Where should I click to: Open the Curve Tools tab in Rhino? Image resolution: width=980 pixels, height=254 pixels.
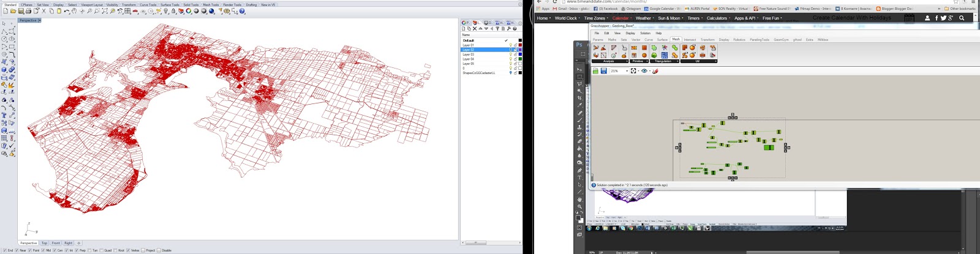point(148,4)
